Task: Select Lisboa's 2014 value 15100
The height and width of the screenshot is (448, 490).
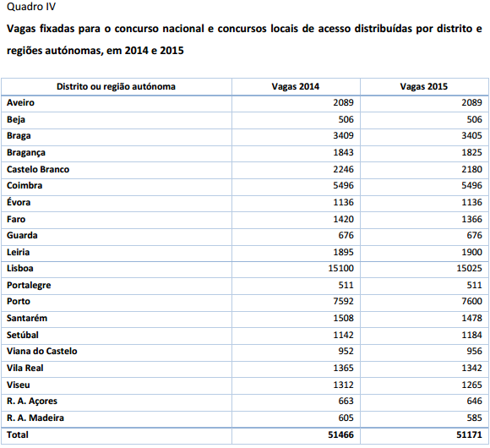Action: [x=341, y=268]
